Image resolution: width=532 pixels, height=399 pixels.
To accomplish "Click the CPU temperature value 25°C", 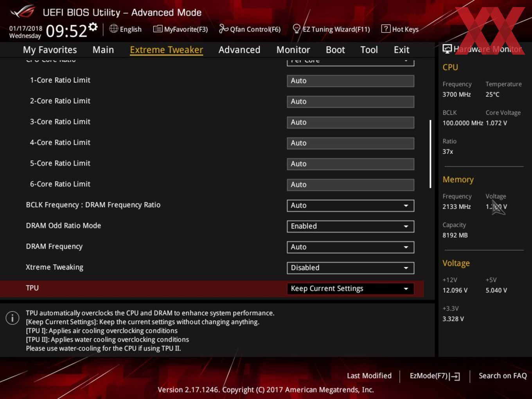I will coord(492,94).
